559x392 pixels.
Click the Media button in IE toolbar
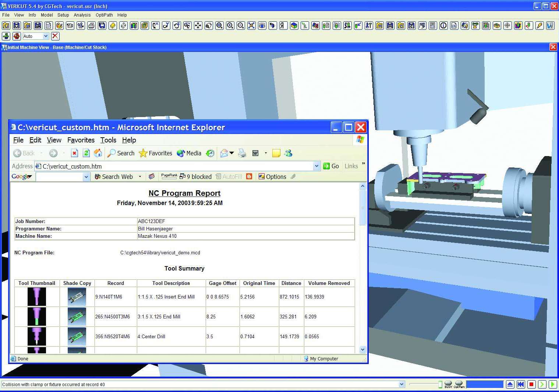(189, 153)
